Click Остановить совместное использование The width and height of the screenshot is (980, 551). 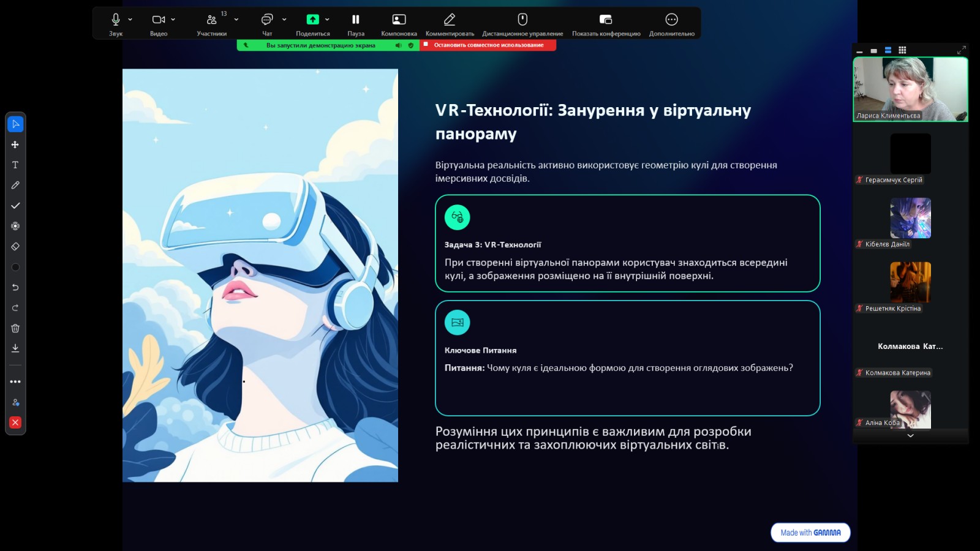tap(488, 45)
